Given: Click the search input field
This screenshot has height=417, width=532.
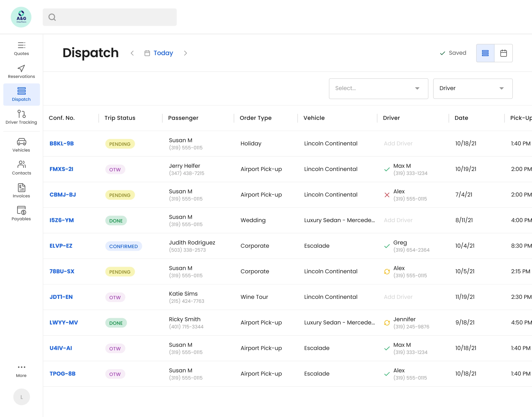Looking at the screenshot, I should tap(110, 17).
